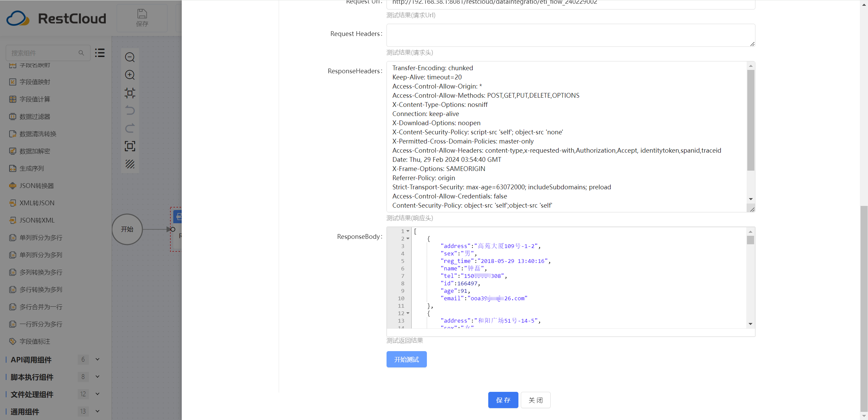
Task: Toggle the component list view icon
Action: coord(100,53)
